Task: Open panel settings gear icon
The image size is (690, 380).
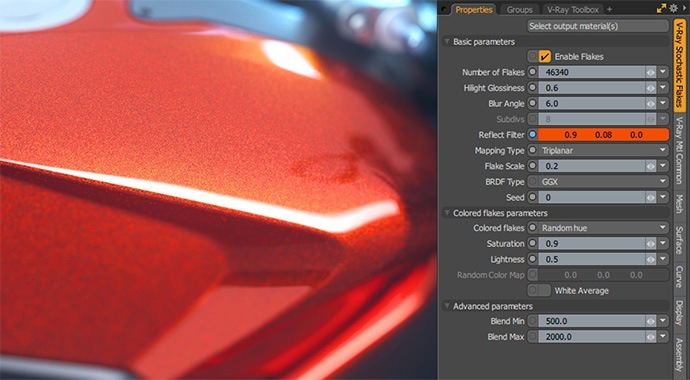Action: click(x=673, y=8)
